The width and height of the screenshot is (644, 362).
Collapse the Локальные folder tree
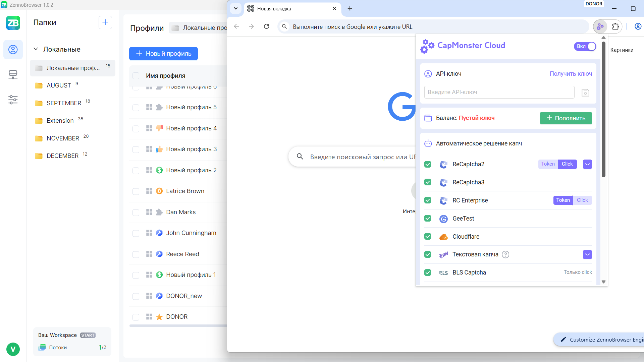36,49
